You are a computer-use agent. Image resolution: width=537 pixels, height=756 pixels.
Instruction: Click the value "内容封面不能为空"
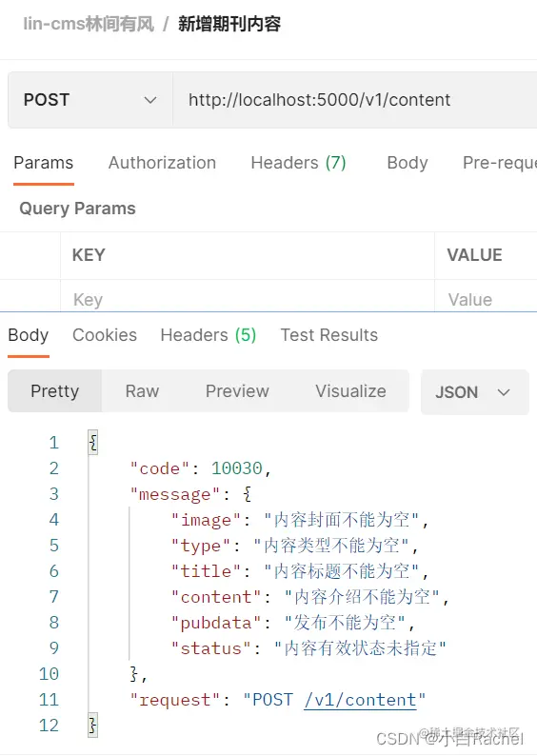[x=342, y=520]
